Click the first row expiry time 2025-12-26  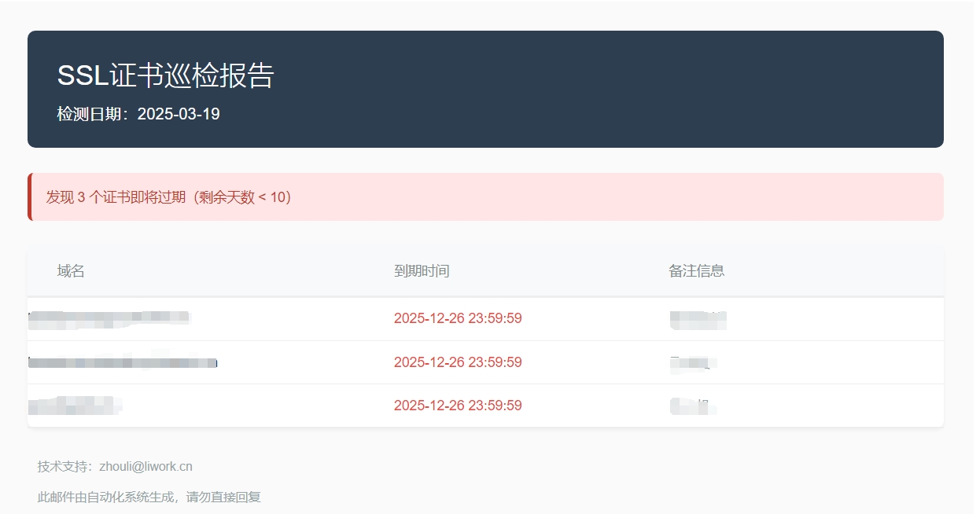tap(458, 318)
